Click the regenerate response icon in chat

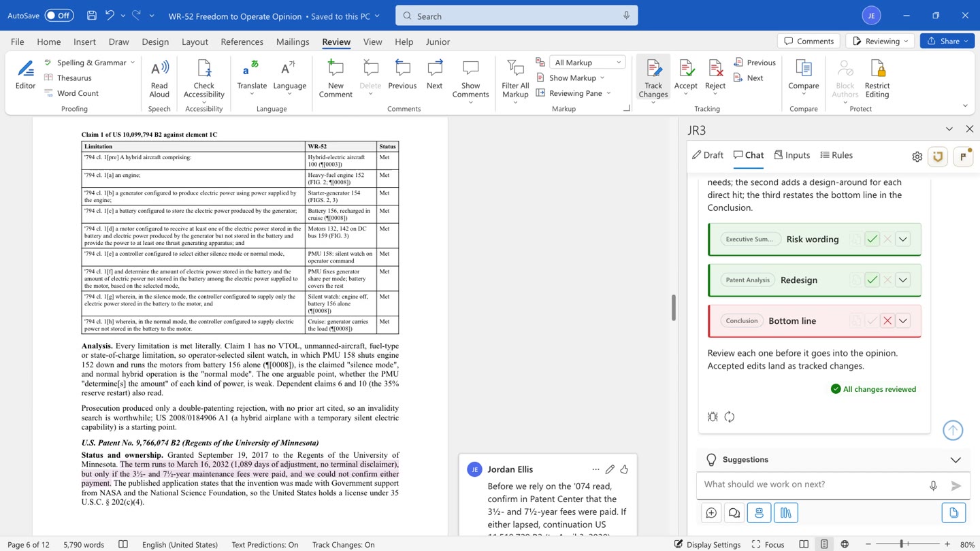730,417
